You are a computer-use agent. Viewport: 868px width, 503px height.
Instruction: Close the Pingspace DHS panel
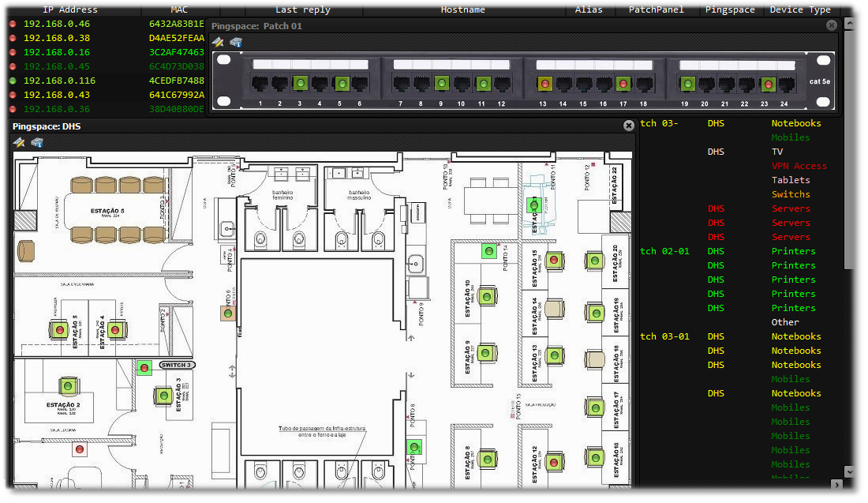tap(629, 126)
